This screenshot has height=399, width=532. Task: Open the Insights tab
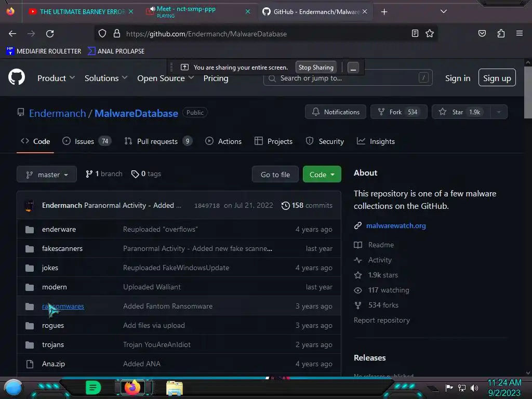pyautogui.click(x=376, y=141)
